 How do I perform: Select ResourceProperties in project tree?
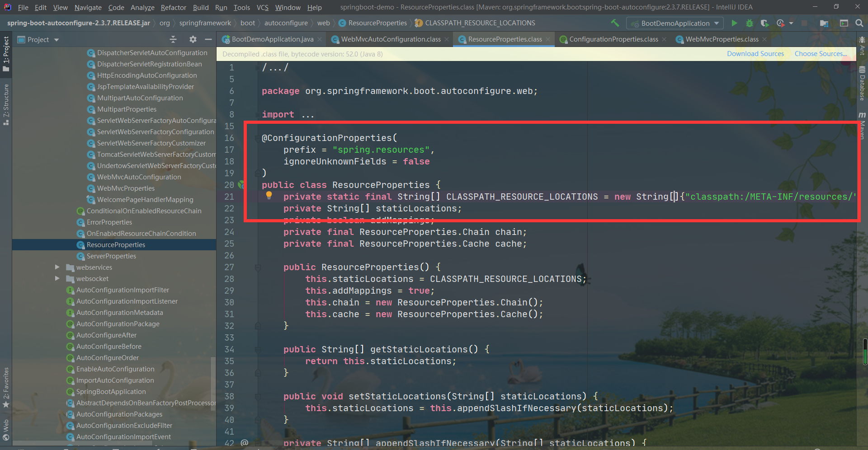click(116, 245)
